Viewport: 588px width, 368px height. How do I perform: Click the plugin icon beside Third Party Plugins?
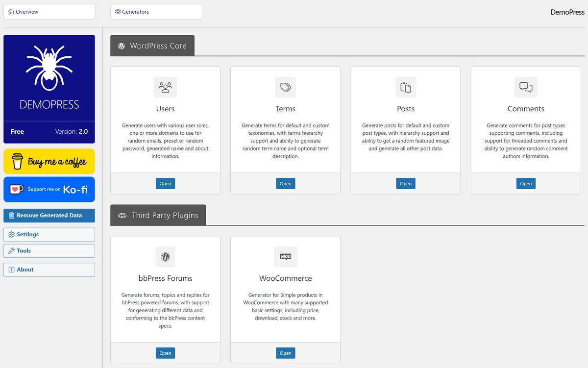coord(122,215)
